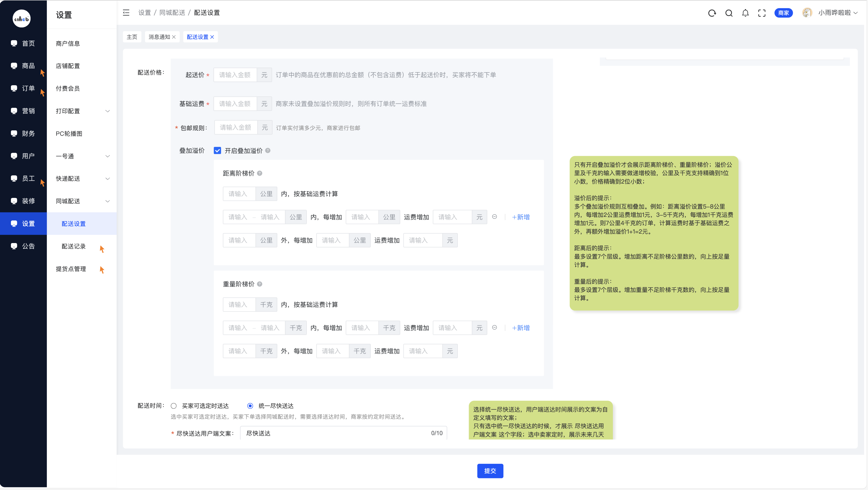Image resolution: width=868 pixels, height=490 pixels.
Task: Add a distance tier with +新增
Action: [x=521, y=217]
